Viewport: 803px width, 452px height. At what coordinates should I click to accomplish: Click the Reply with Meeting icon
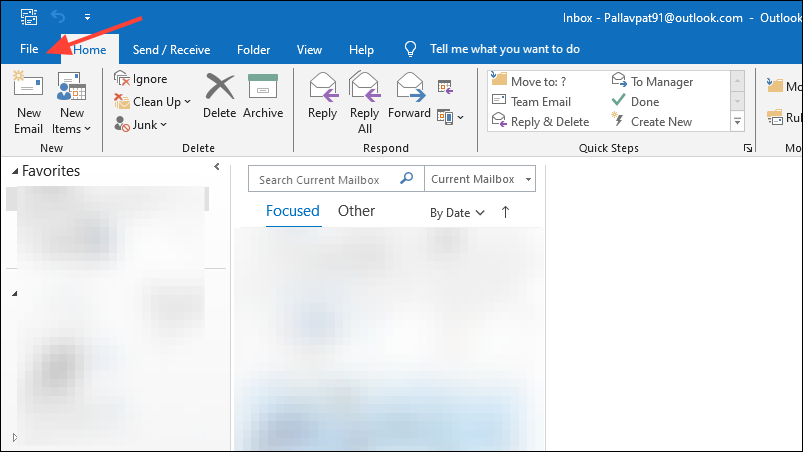[x=445, y=87]
